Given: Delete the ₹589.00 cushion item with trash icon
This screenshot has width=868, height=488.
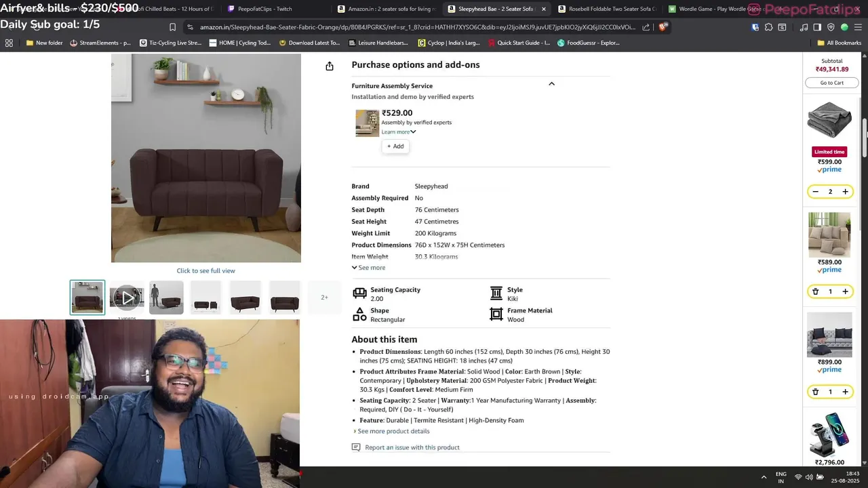Looking at the screenshot, I should (816, 291).
